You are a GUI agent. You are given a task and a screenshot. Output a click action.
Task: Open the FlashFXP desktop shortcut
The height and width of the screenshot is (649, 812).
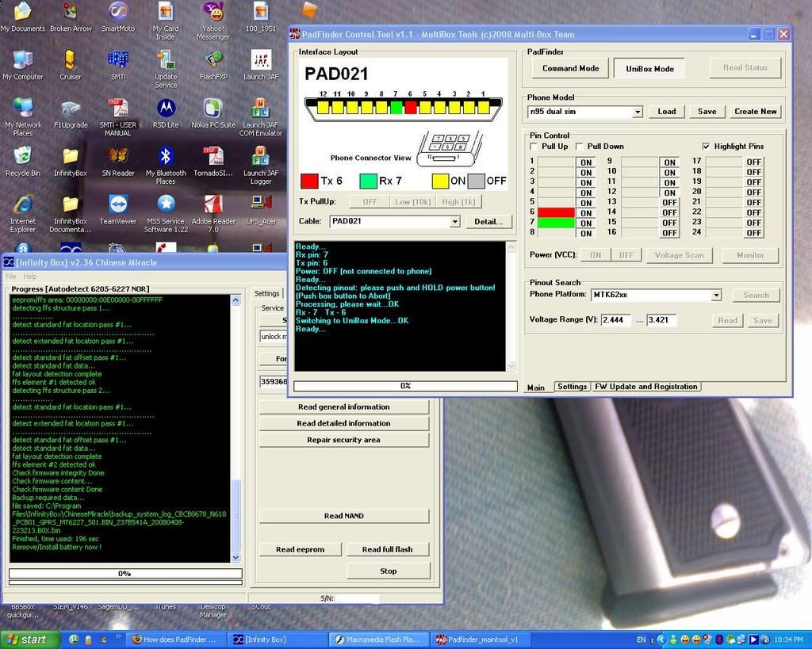[213, 65]
